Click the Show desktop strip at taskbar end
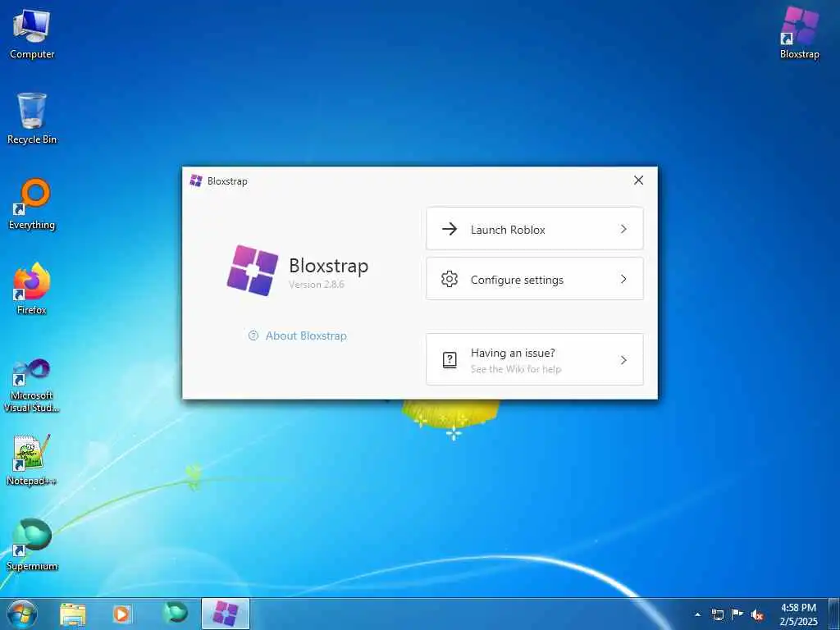 833,614
